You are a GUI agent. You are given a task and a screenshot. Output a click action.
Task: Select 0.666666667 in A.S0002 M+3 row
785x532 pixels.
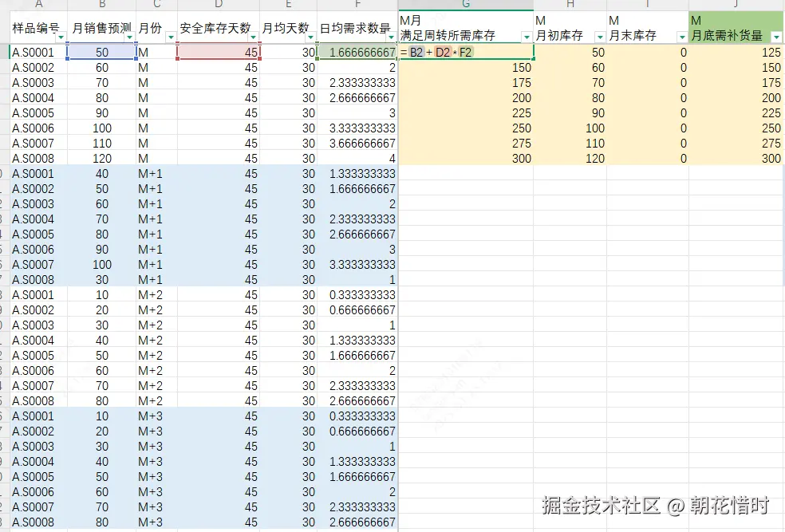coord(357,432)
